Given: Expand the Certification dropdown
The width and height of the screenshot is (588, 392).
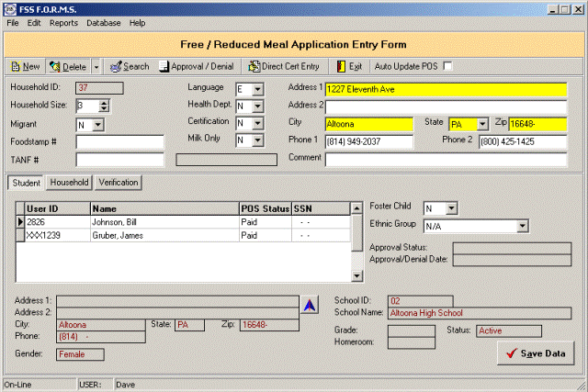Looking at the screenshot, I should pyautogui.click(x=257, y=123).
